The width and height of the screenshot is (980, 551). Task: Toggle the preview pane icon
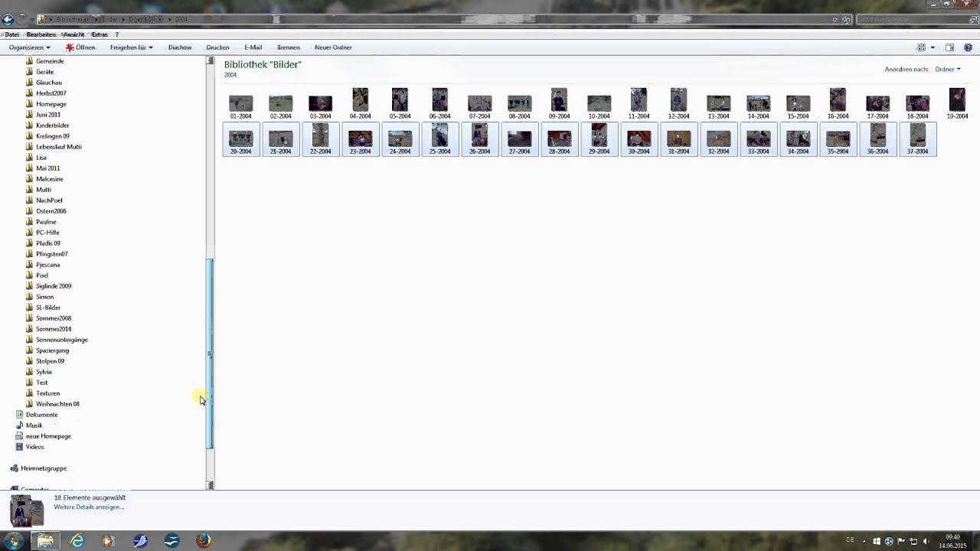949,47
